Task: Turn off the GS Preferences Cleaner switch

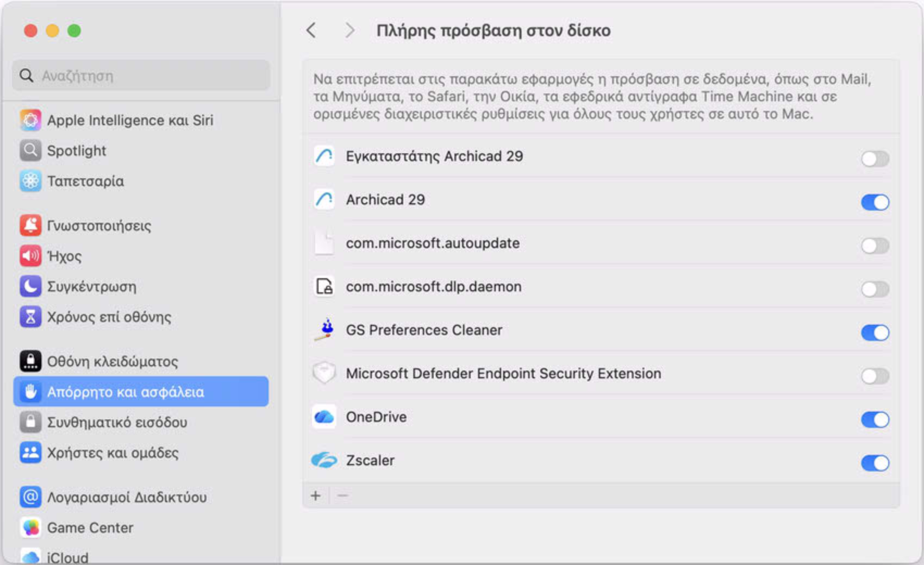Action: tap(875, 332)
